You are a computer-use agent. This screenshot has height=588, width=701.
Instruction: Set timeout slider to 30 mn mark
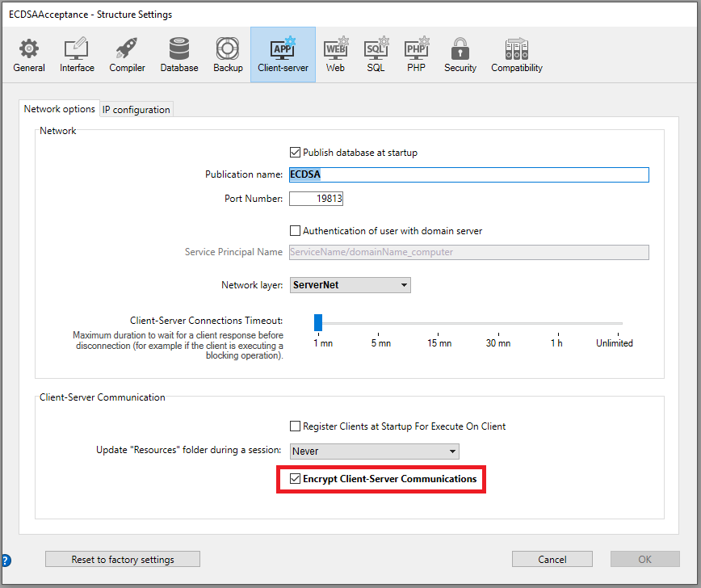[498, 323]
